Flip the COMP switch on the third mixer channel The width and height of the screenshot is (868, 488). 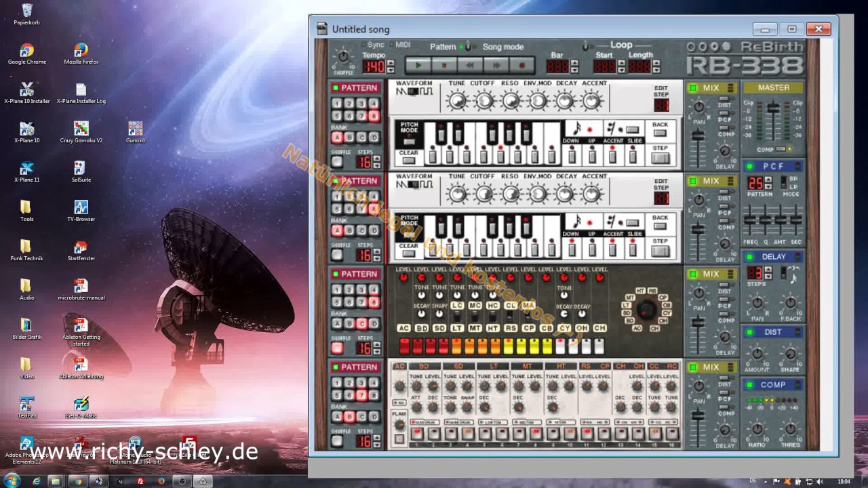pyautogui.click(x=725, y=314)
